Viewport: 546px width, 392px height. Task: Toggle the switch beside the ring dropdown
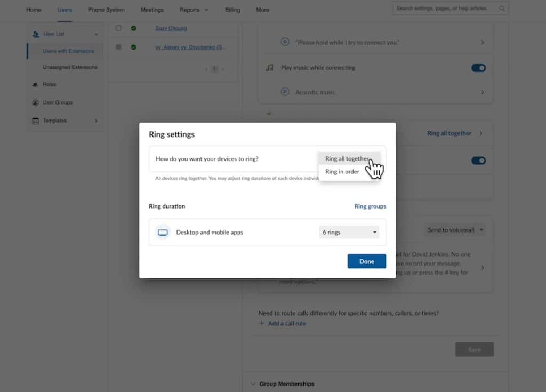pos(478,160)
